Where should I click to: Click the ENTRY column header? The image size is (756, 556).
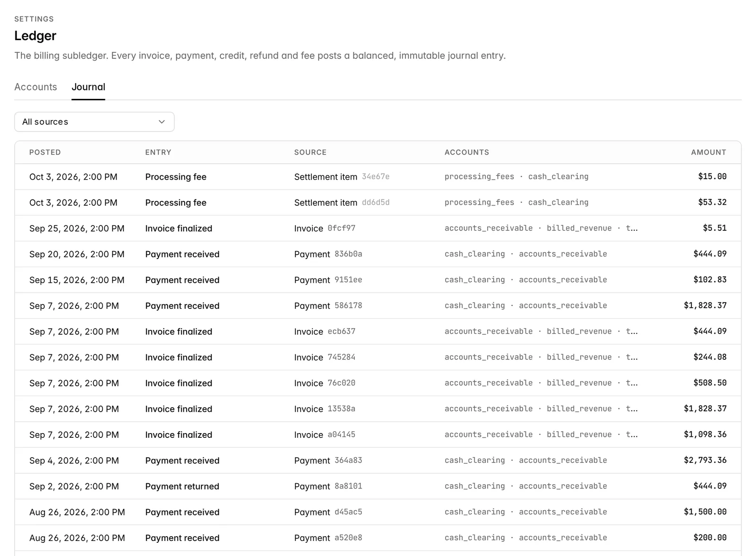158,152
